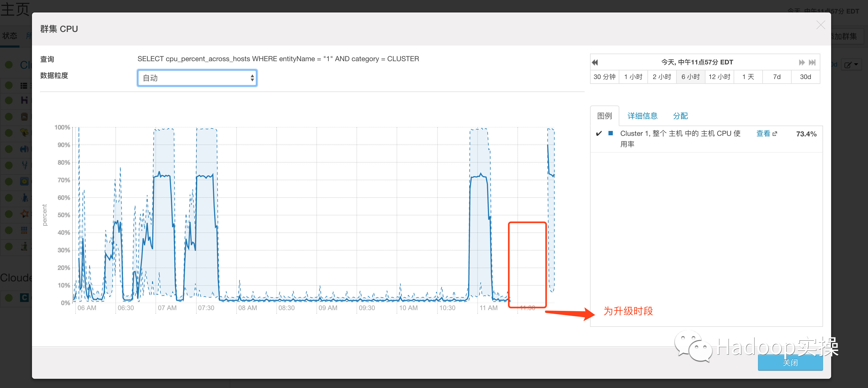The height and width of the screenshot is (388, 868).
Task: Switch to the 详细信息 tab
Action: 642,116
